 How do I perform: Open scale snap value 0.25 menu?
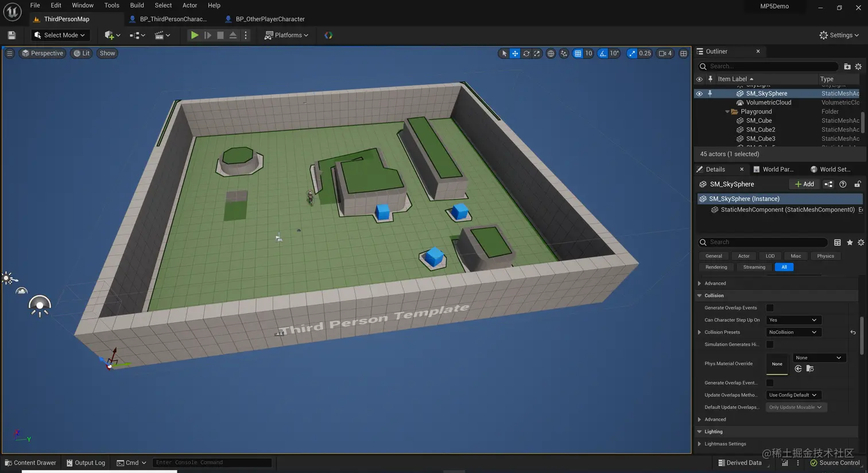645,53
